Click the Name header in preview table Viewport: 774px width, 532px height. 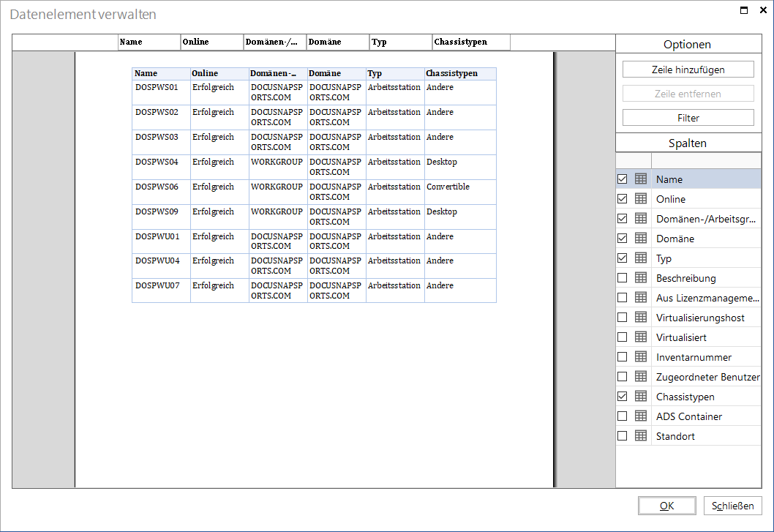tap(161, 74)
